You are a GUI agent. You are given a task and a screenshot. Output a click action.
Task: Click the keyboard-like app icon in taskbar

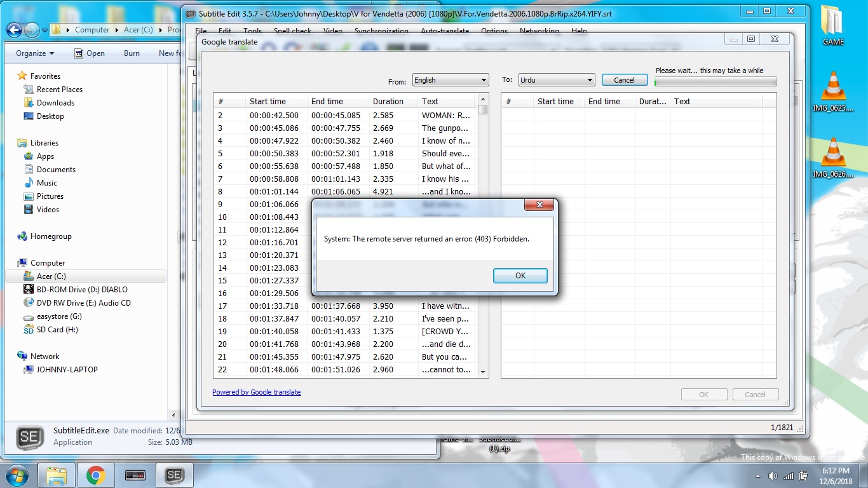[x=135, y=475]
